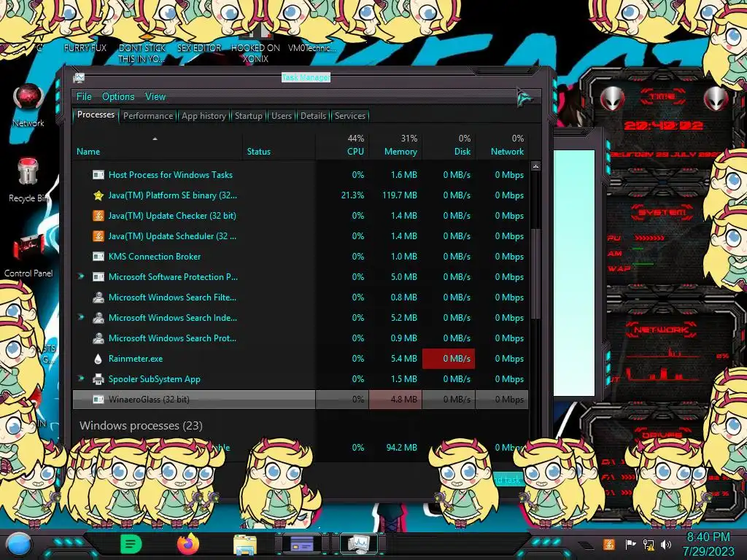
Task: Open File Explorer from the taskbar
Action: click(245, 545)
